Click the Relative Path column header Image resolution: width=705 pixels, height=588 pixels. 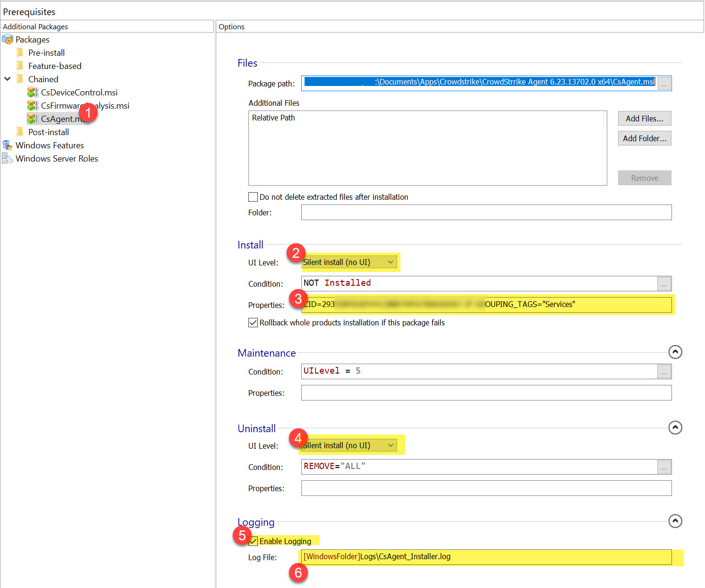273,118
